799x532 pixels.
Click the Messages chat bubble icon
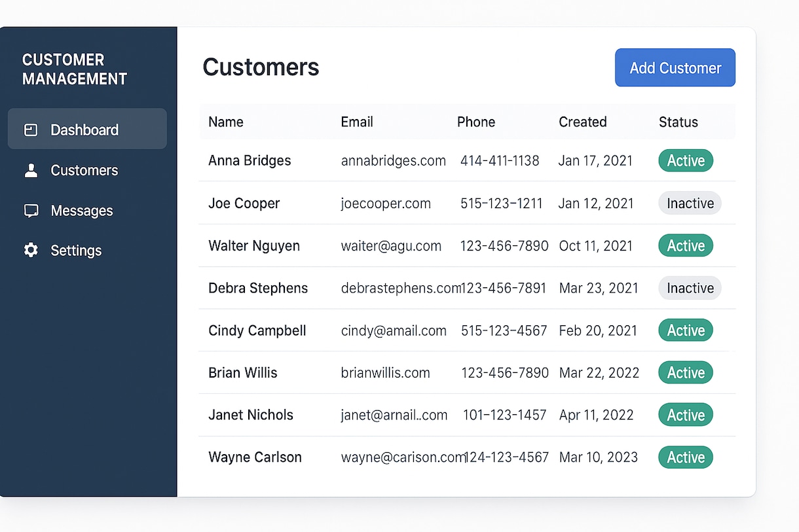31,211
